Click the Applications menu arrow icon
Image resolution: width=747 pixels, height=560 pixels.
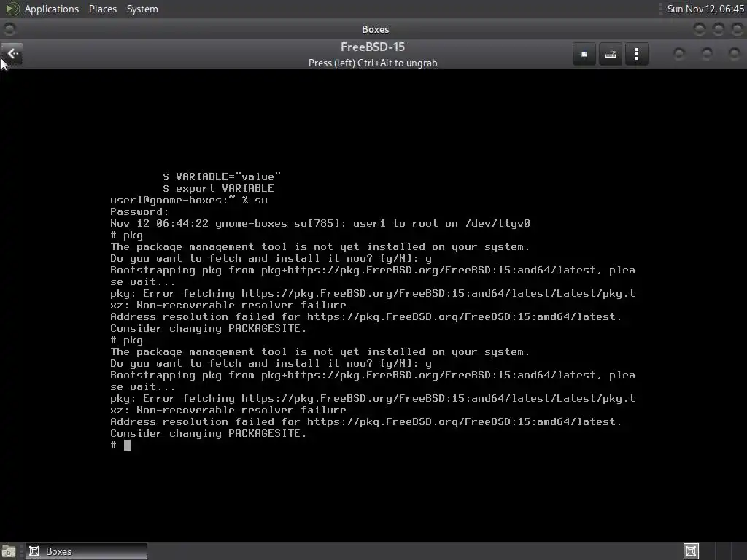click(x=12, y=9)
